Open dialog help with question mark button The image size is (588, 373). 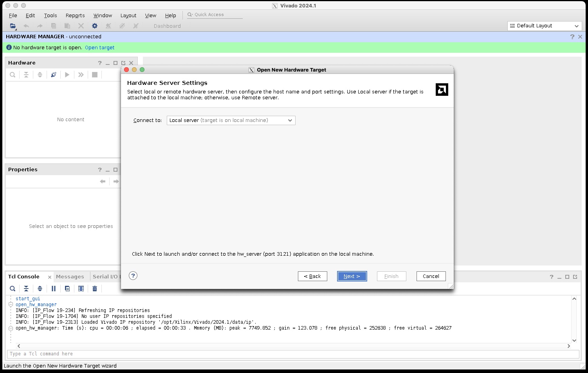pos(133,276)
